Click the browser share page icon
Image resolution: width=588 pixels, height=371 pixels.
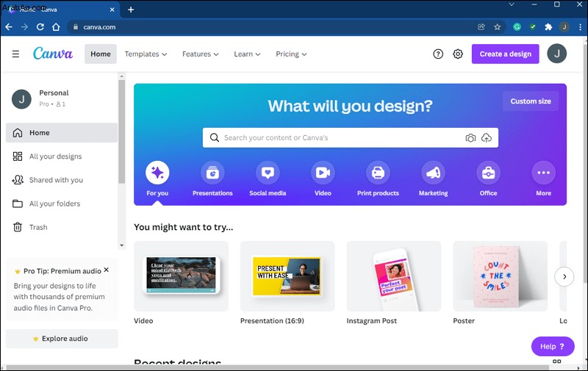click(481, 27)
